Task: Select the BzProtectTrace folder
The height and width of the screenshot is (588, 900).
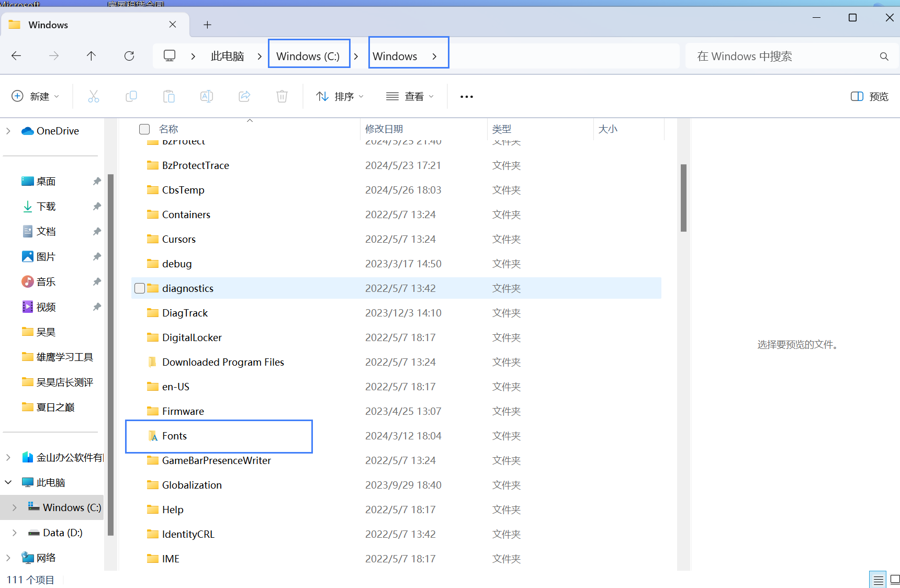Action: coord(195,165)
